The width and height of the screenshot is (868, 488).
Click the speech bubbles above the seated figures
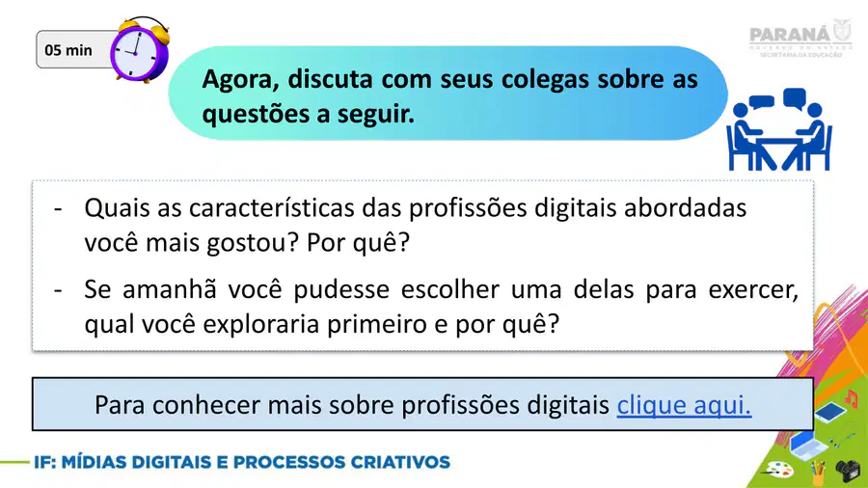(x=777, y=99)
